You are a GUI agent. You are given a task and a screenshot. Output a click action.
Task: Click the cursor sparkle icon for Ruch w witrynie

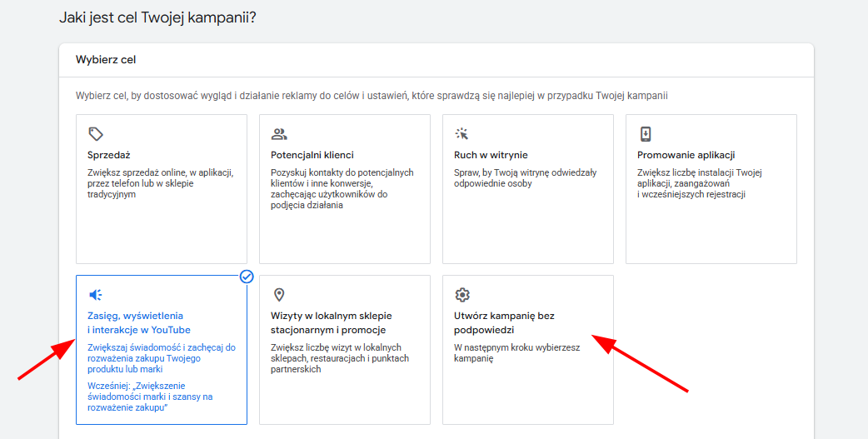(462, 134)
